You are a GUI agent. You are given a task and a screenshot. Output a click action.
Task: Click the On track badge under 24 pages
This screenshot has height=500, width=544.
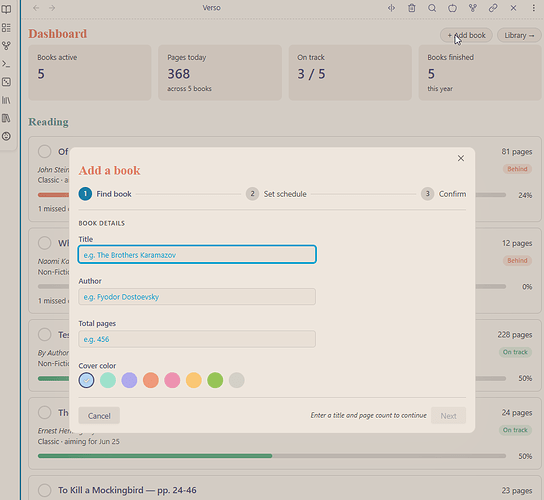click(x=515, y=430)
